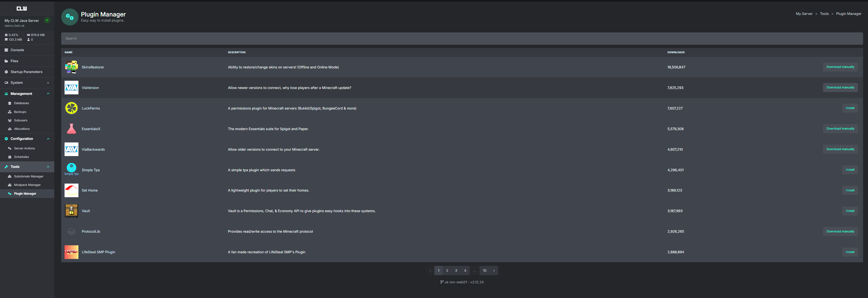Click the Databases icon in the sidebar
This screenshot has height=298, width=868.
(x=10, y=103)
